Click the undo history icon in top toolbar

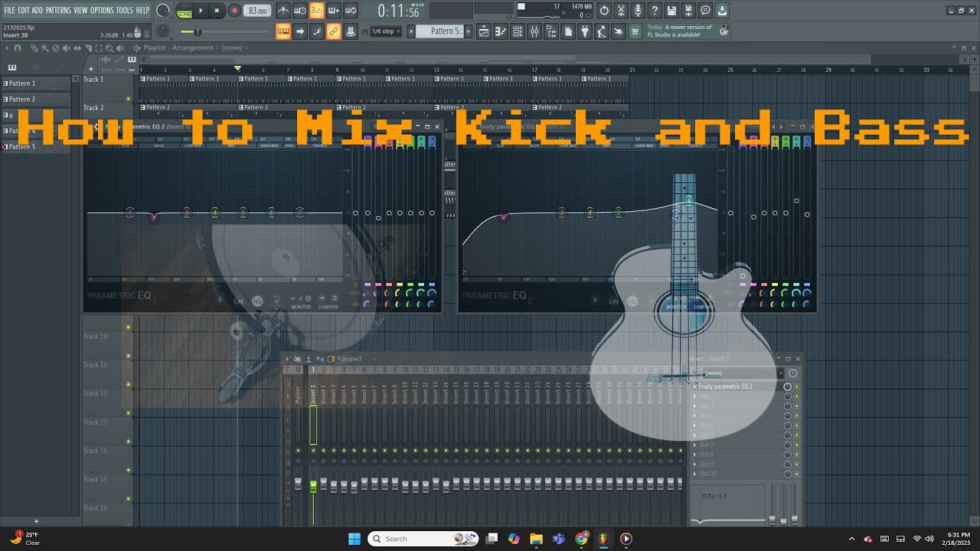point(604,11)
